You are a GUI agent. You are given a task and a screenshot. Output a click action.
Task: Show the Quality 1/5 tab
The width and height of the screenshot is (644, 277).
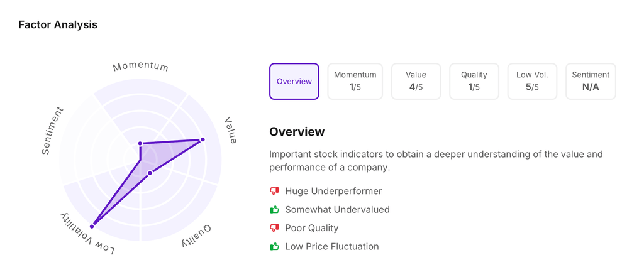(x=474, y=81)
